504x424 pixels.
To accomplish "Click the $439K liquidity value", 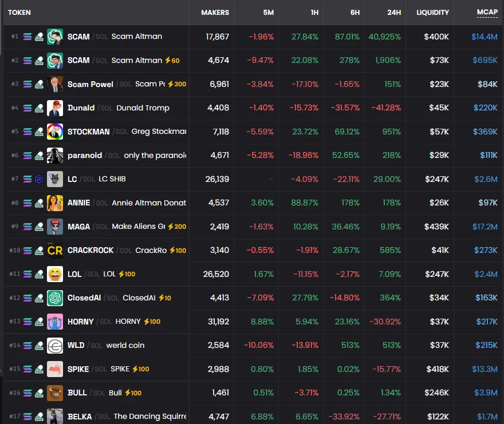I will click(x=436, y=227).
